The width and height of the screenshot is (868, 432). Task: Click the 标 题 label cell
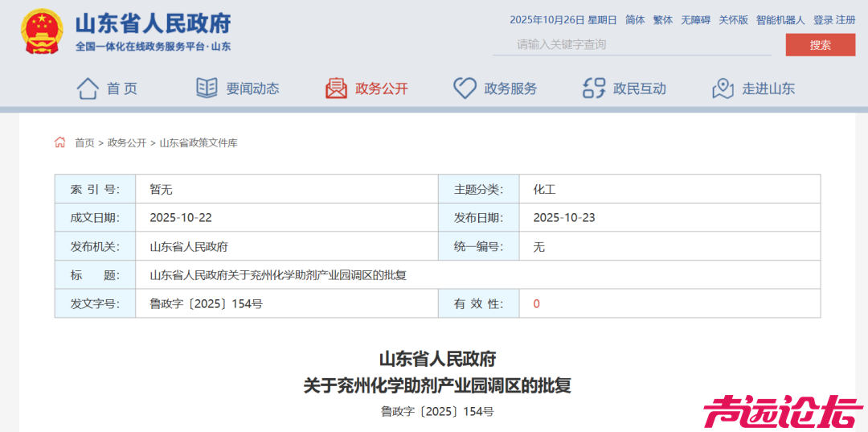[95, 275]
